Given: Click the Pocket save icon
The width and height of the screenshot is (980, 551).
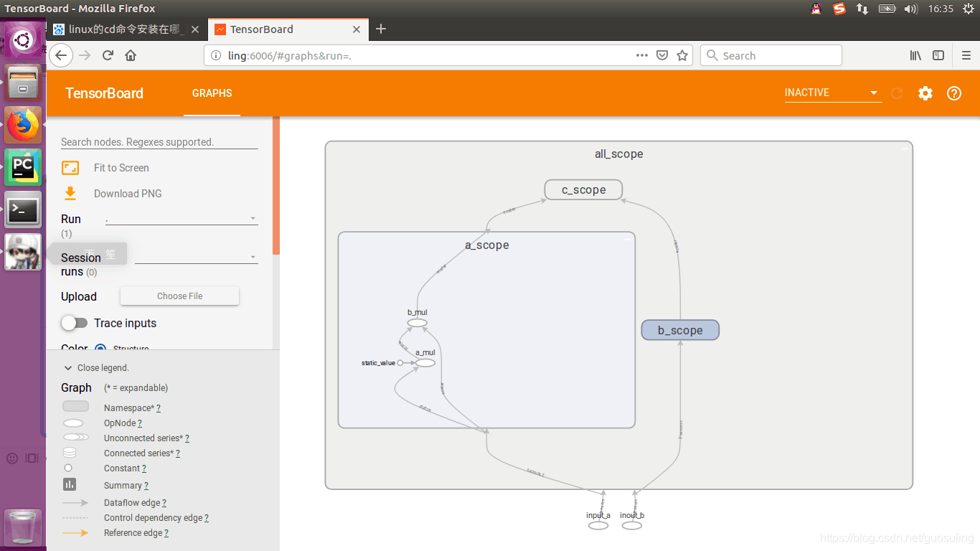Looking at the screenshot, I should [662, 55].
